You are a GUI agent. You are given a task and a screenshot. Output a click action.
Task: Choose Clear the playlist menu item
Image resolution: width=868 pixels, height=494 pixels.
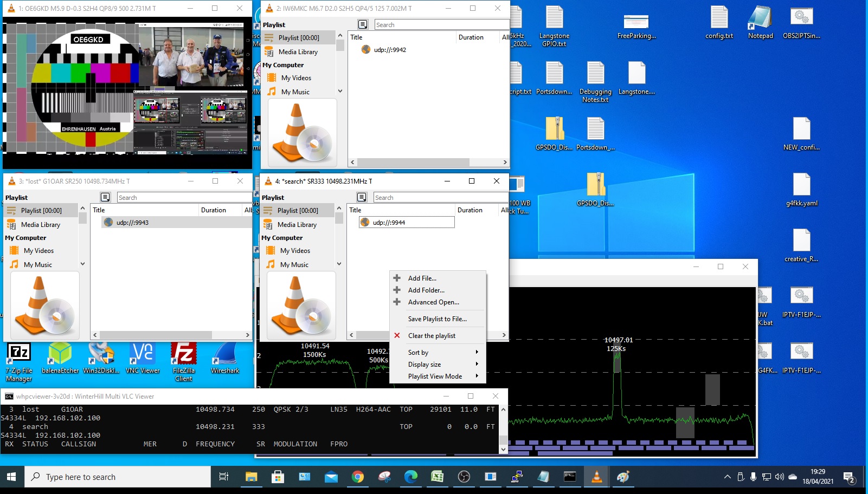[438, 336]
